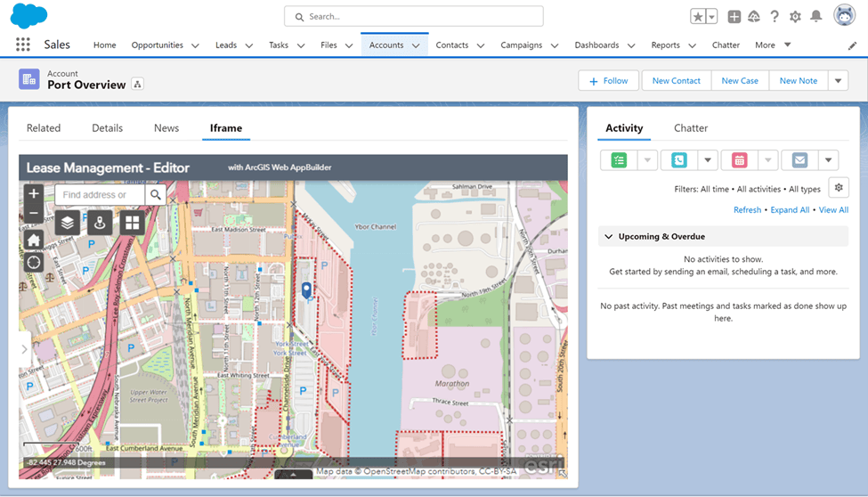Switch to the Details tab

click(x=107, y=128)
